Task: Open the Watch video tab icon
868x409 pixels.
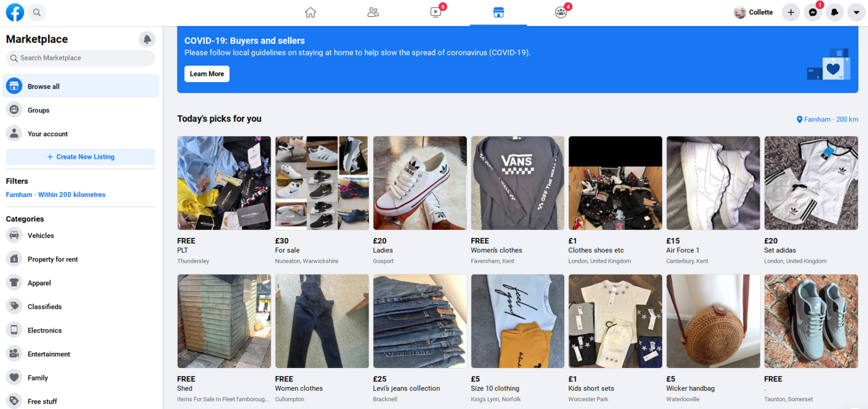Action: [436, 12]
